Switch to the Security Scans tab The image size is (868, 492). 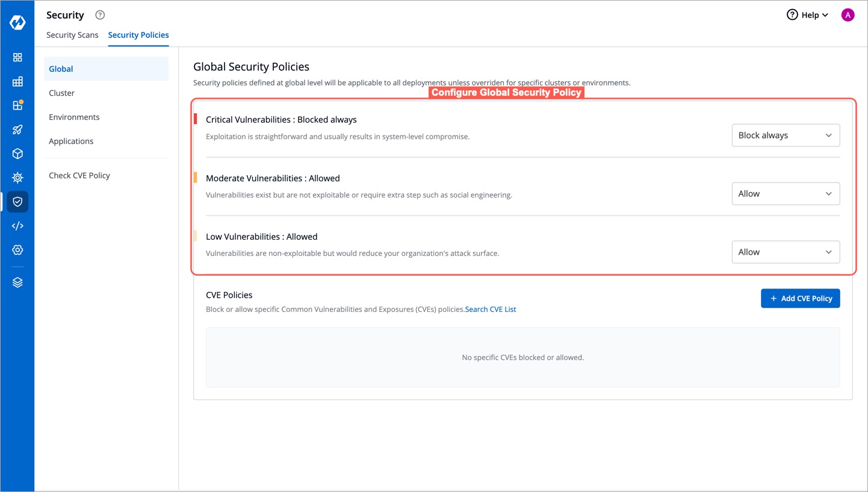(x=72, y=35)
